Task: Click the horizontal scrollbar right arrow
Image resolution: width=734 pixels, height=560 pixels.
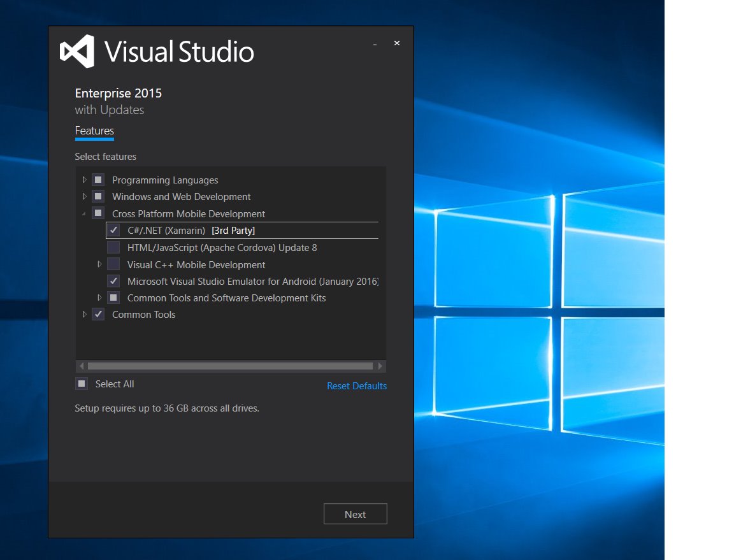Action: point(380,366)
